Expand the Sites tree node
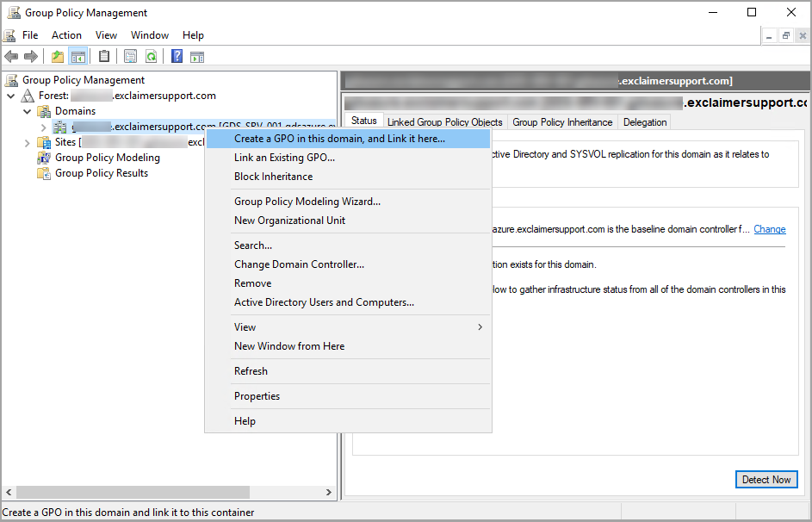This screenshot has width=812, height=522. pos(28,142)
